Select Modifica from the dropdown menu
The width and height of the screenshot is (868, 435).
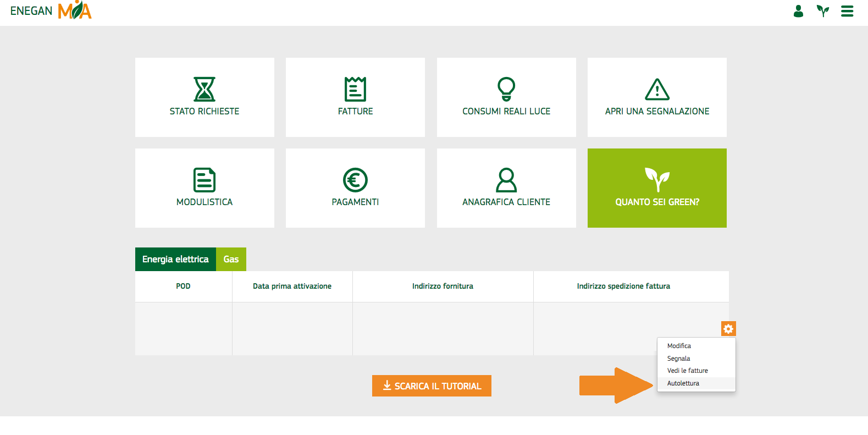pyautogui.click(x=696, y=346)
